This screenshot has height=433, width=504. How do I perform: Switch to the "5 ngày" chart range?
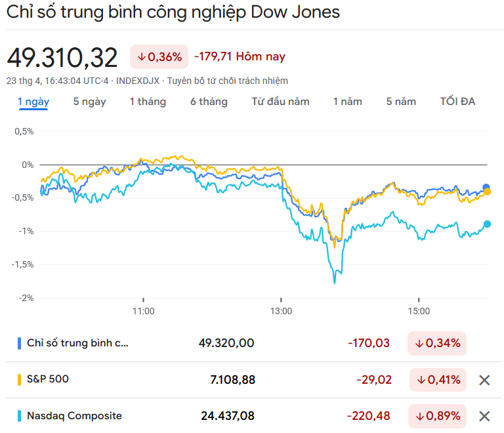point(89,102)
